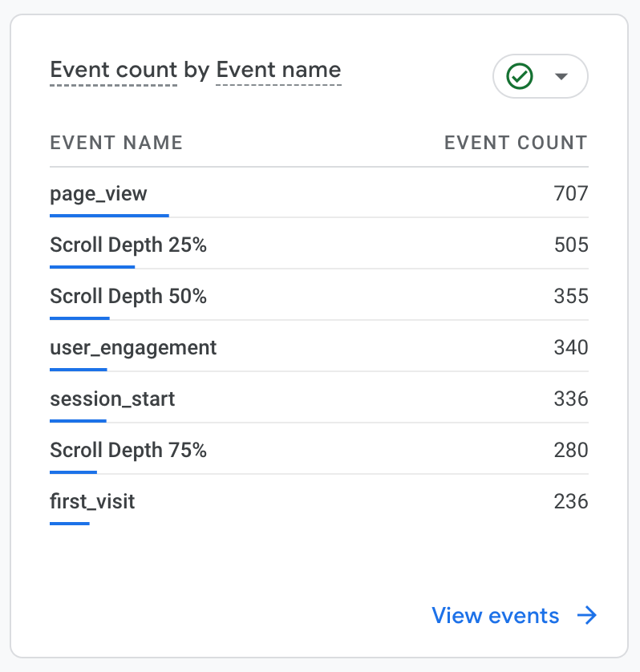Click the blue bar under page_view
640x672 pixels.
pyautogui.click(x=109, y=215)
